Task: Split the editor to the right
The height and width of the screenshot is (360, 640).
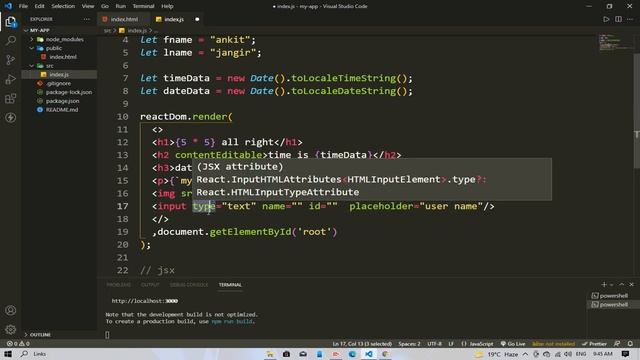Action: click(x=618, y=19)
